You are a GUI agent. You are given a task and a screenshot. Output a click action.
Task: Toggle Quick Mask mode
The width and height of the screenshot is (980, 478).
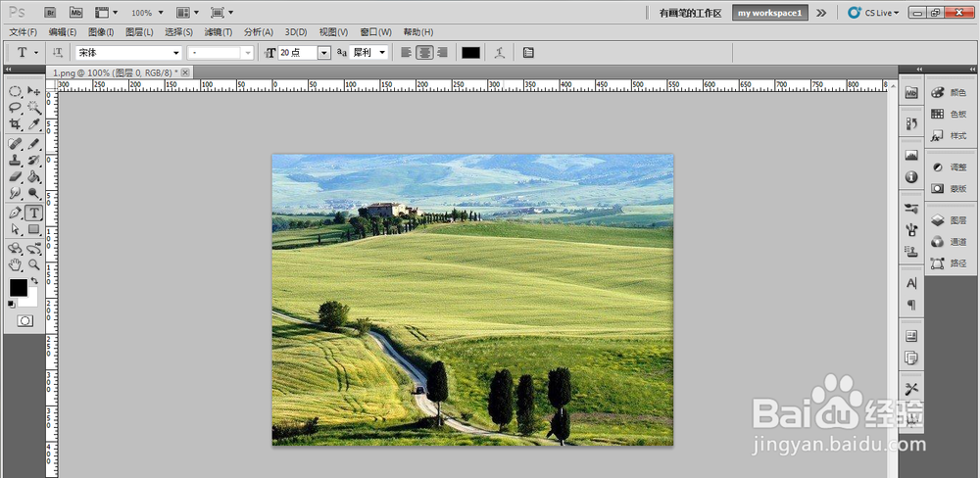25,320
